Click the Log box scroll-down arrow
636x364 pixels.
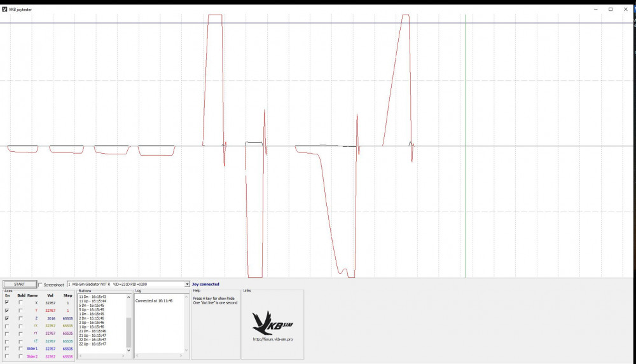186,350
